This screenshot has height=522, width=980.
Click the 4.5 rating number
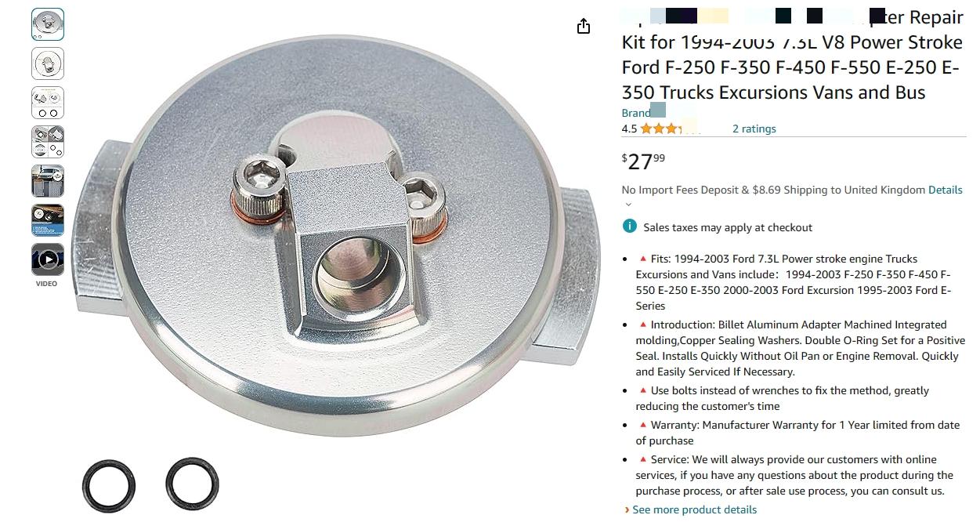pos(629,129)
